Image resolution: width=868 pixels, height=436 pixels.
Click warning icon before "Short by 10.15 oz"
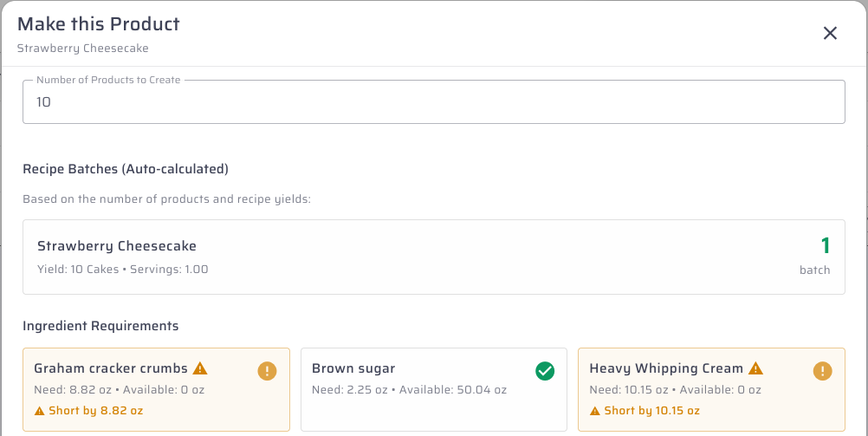(x=595, y=411)
